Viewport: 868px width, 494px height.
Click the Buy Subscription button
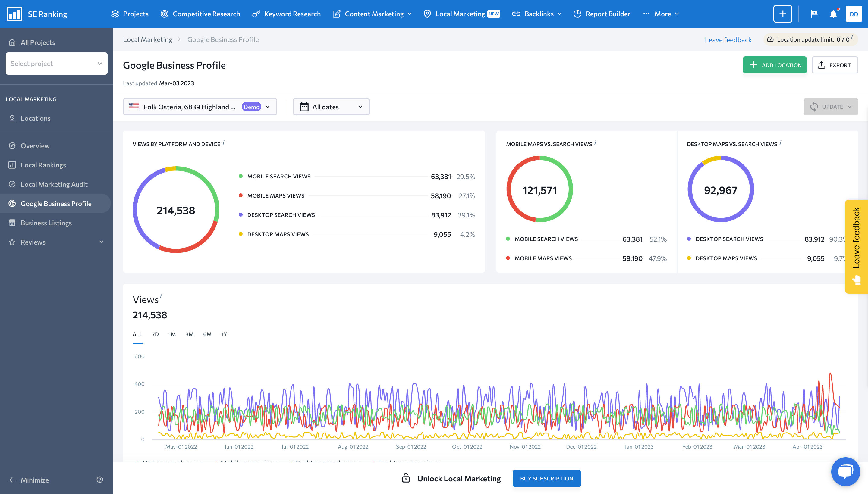coord(547,479)
